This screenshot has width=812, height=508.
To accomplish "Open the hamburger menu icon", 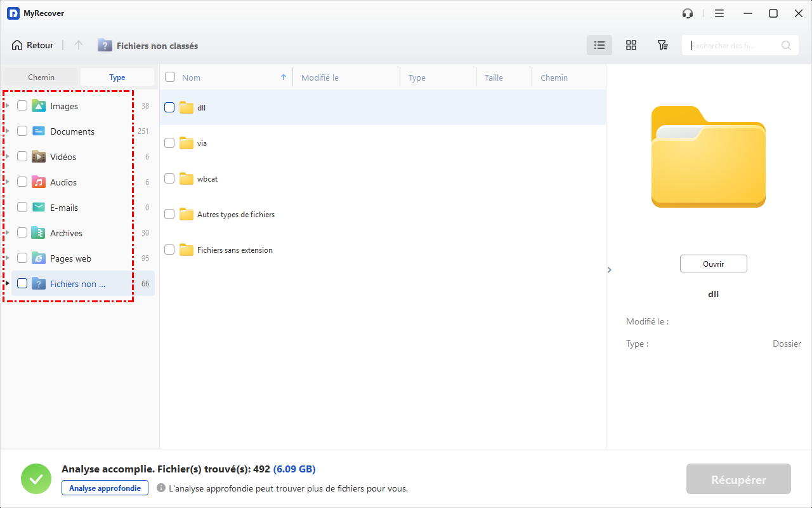I will click(719, 13).
